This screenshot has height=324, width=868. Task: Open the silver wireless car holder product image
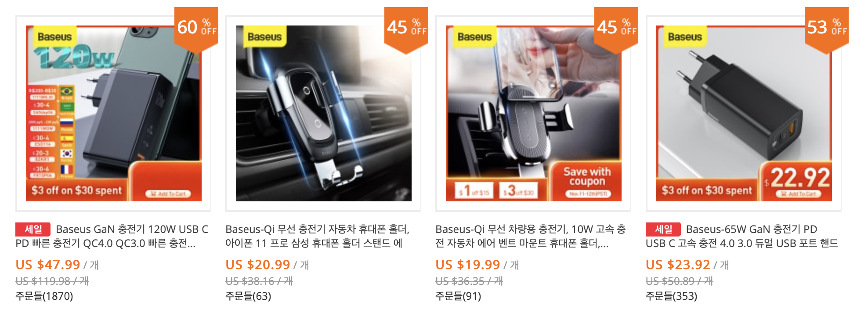coord(323,113)
